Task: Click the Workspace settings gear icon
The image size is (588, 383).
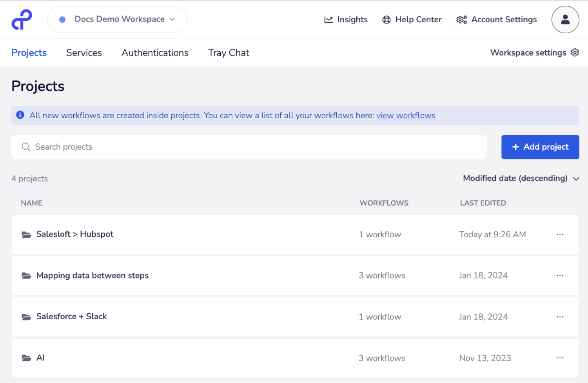Action: pyautogui.click(x=575, y=52)
